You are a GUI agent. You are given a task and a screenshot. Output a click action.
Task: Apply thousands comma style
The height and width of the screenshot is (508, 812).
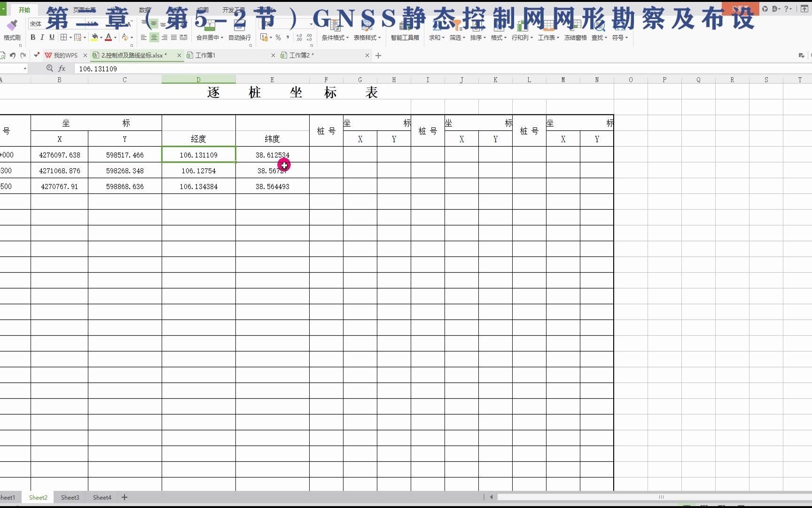click(288, 37)
